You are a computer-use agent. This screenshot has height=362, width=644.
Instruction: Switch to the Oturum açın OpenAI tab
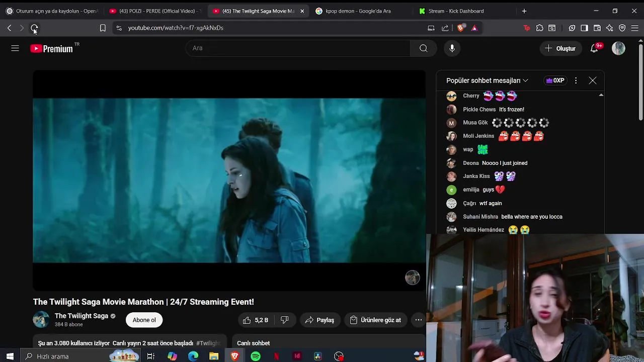click(x=51, y=11)
